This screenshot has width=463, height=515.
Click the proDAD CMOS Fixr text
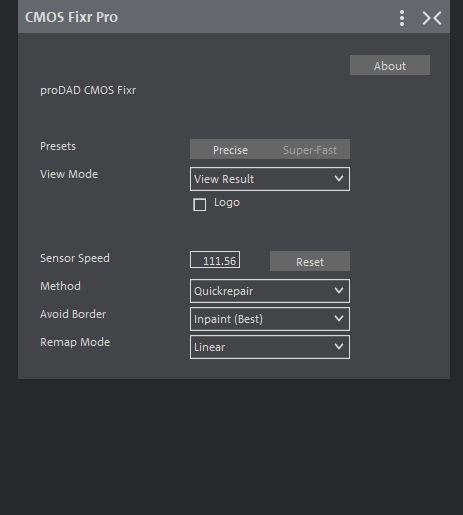tap(88, 90)
